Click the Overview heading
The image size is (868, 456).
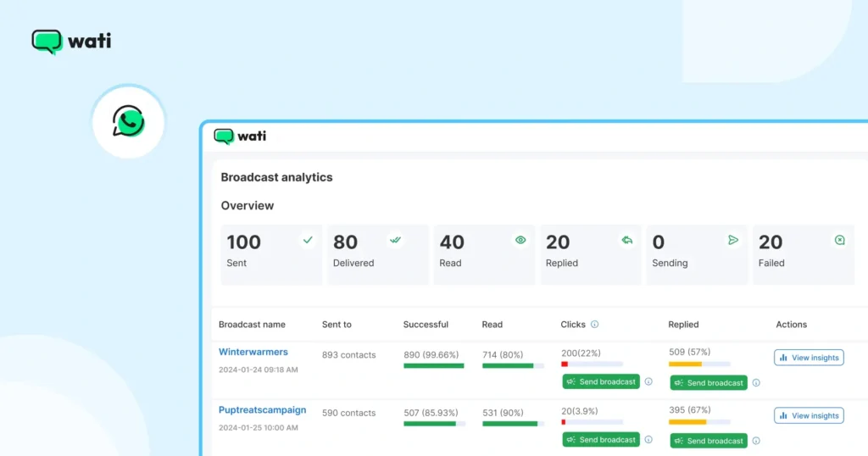click(x=248, y=206)
